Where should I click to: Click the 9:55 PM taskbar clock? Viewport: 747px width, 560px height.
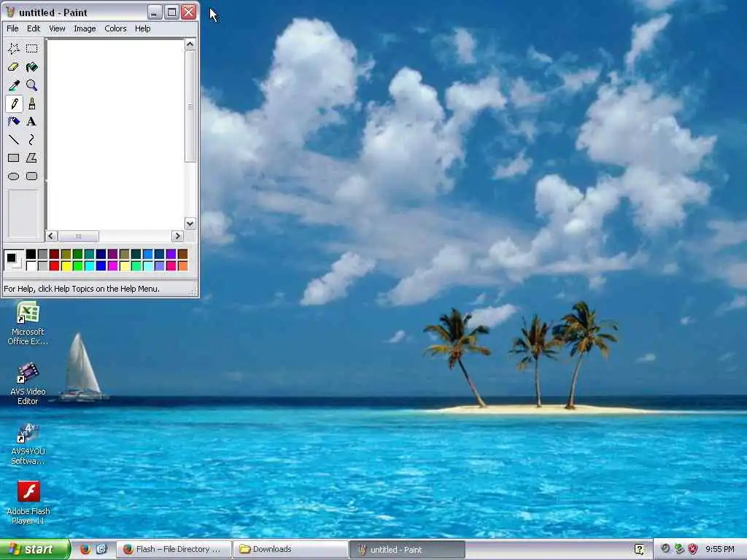click(x=719, y=549)
